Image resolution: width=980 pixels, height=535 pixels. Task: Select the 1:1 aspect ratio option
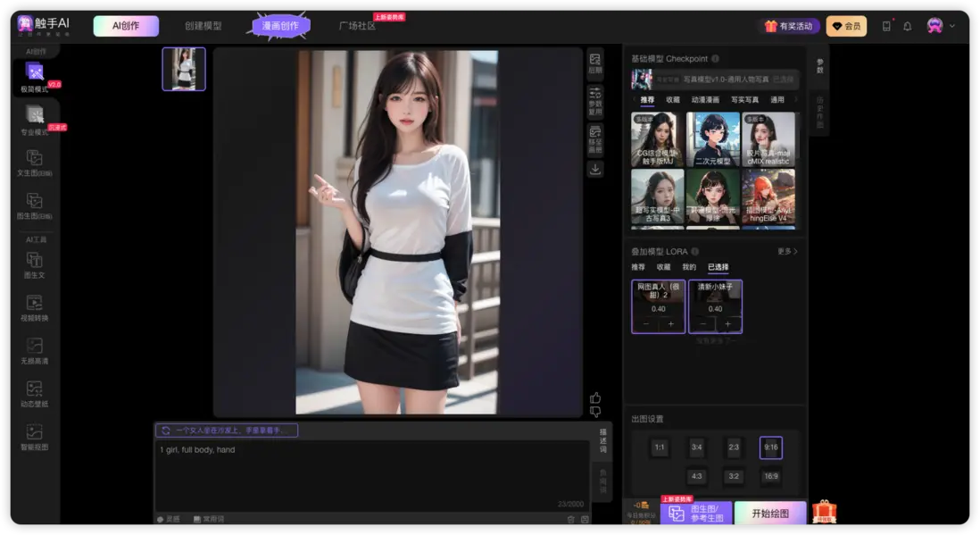click(x=659, y=447)
